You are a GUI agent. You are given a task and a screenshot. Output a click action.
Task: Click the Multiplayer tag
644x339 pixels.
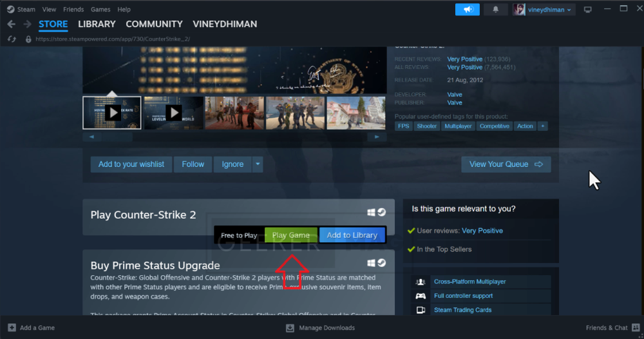coord(458,126)
